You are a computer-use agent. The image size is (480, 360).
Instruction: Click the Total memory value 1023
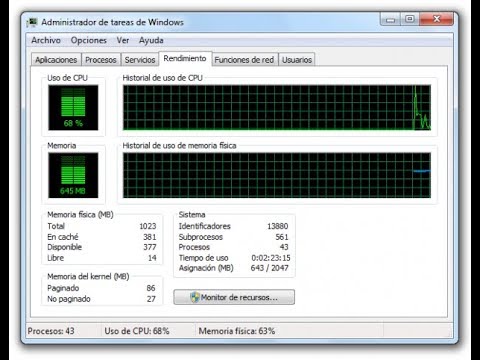pos(148,226)
